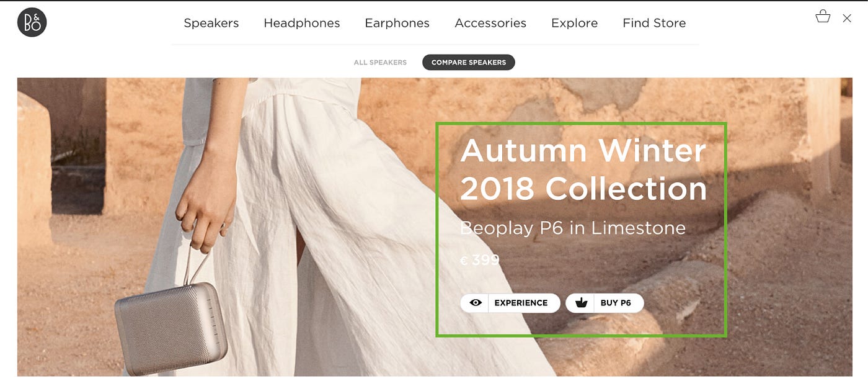The image size is (868, 391).
Task: Click the Experience button label
Action: pyautogui.click(x=521, y=303)
